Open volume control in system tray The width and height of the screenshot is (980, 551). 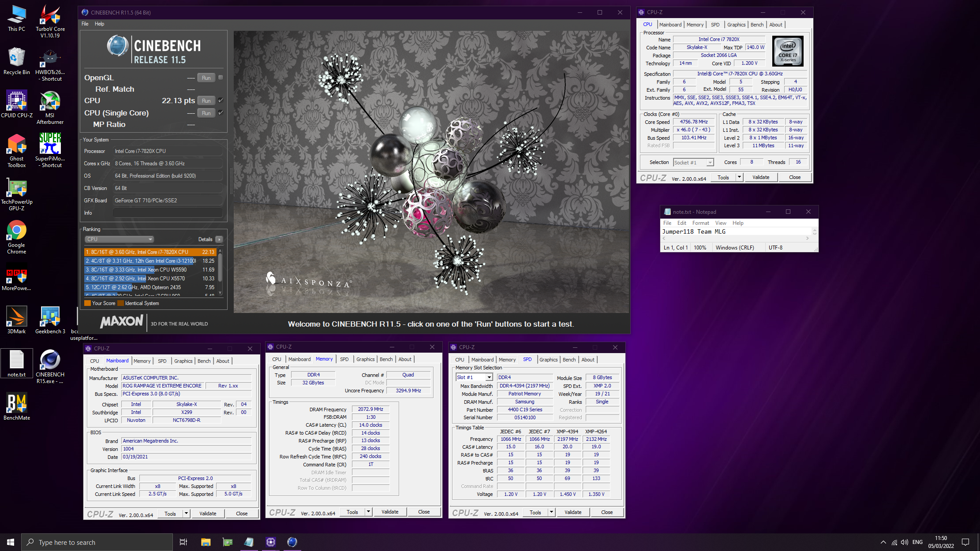point(905,542)
